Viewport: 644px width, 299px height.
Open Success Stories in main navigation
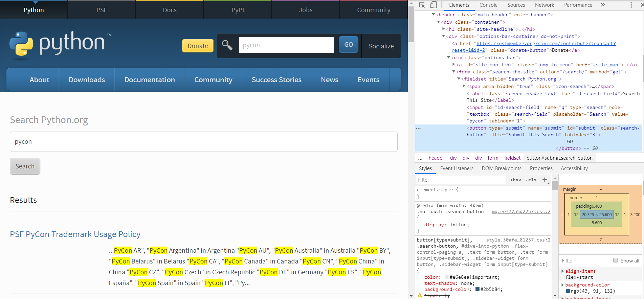[x=276, y=80]
